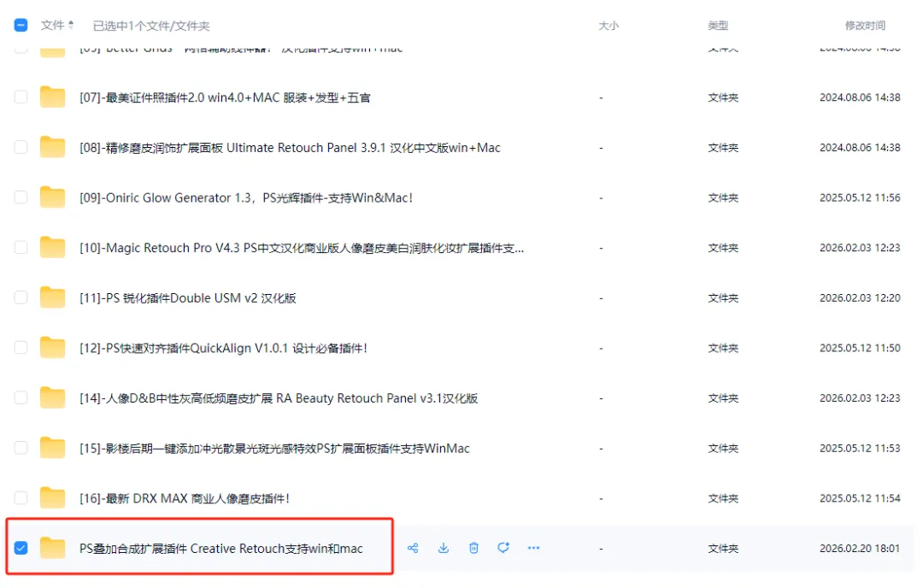Click the 修改时间 column header
Viewport: 923px width, 588px height.
pyautogui.click(x=865, y=26)
